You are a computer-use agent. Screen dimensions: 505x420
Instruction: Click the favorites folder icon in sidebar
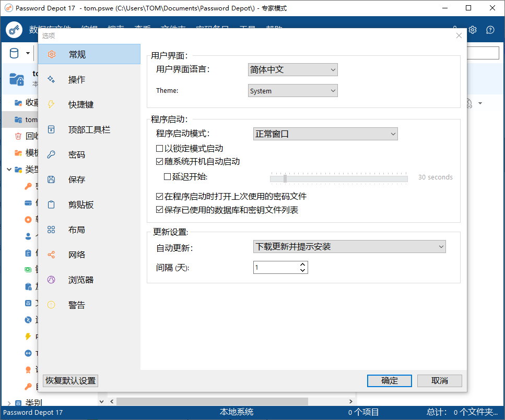18,103
